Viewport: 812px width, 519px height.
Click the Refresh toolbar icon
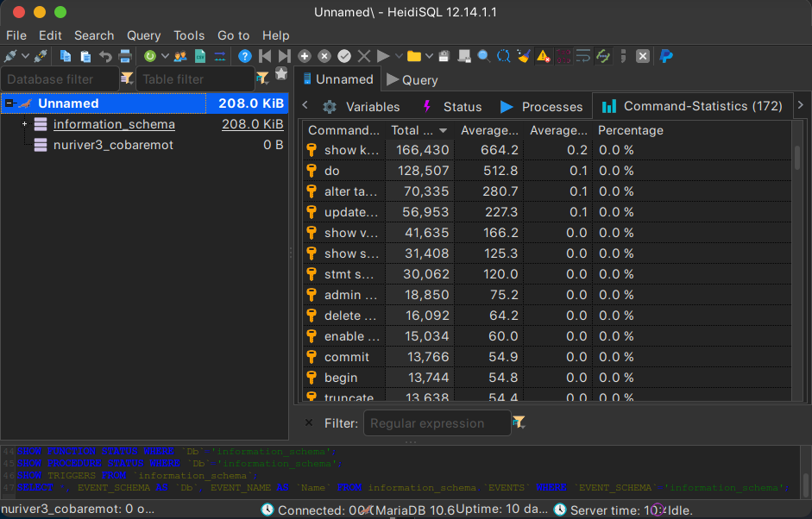[150, 56]
